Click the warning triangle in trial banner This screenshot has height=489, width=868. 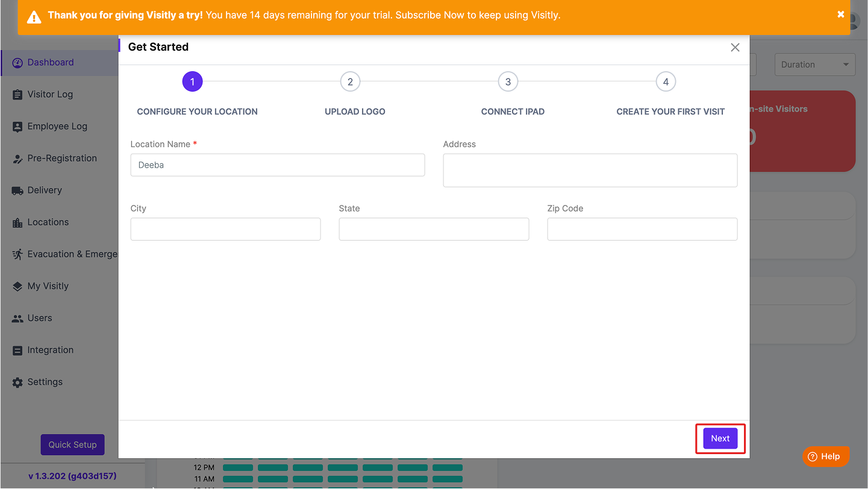pos(35,16)
